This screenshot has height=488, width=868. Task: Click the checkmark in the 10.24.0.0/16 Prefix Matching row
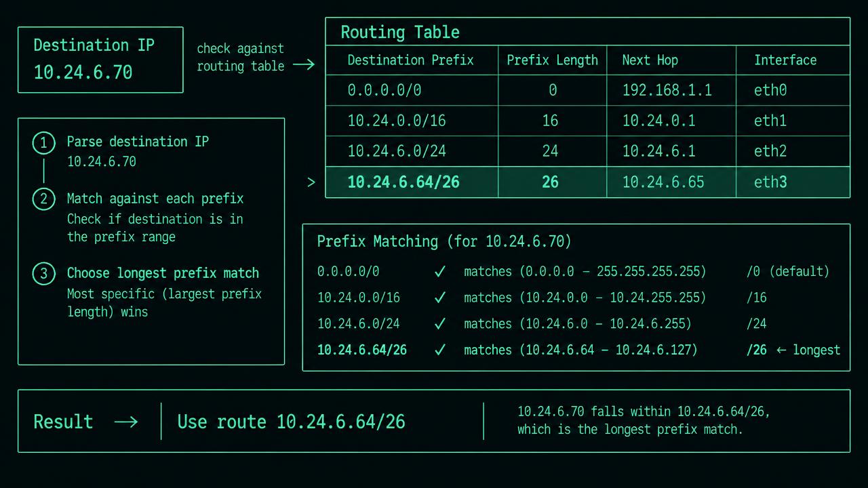point(440,298)
